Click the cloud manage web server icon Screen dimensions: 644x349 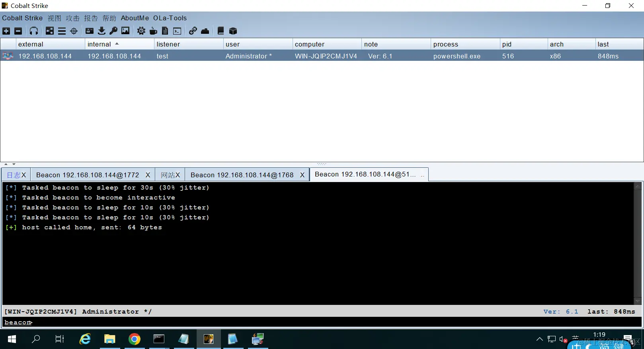point(205,31)
